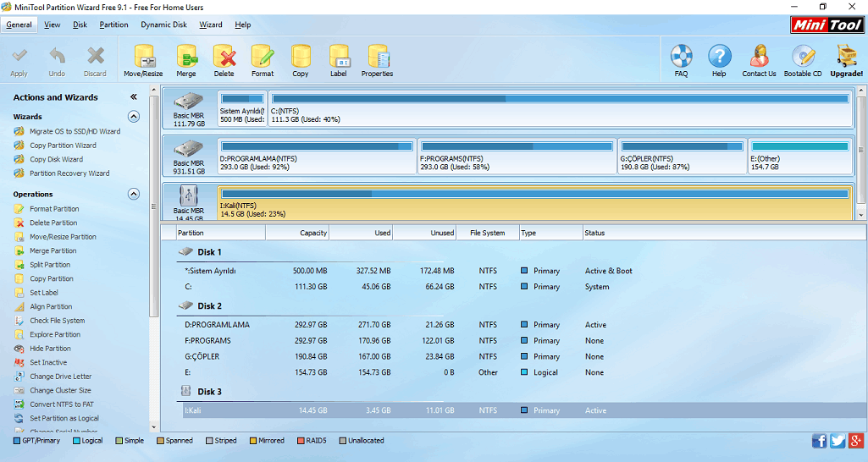
Task: Launch Migrate OS to SSD/HD Wizard
Action: click(75, 131)
